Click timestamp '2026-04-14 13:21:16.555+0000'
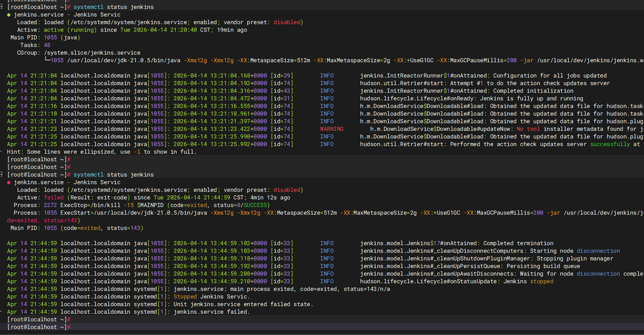 (220, 106)
